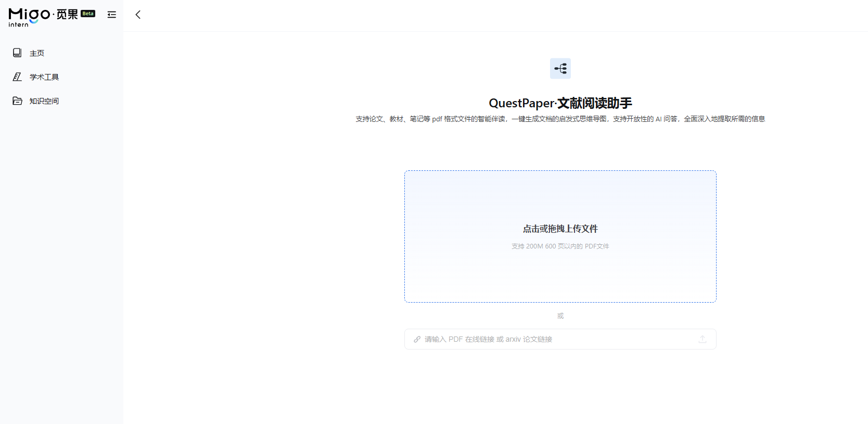Viewport: 868px width, 424px height.
Task: Click the 学术工具 pencil icon
Action: point(17,77)
